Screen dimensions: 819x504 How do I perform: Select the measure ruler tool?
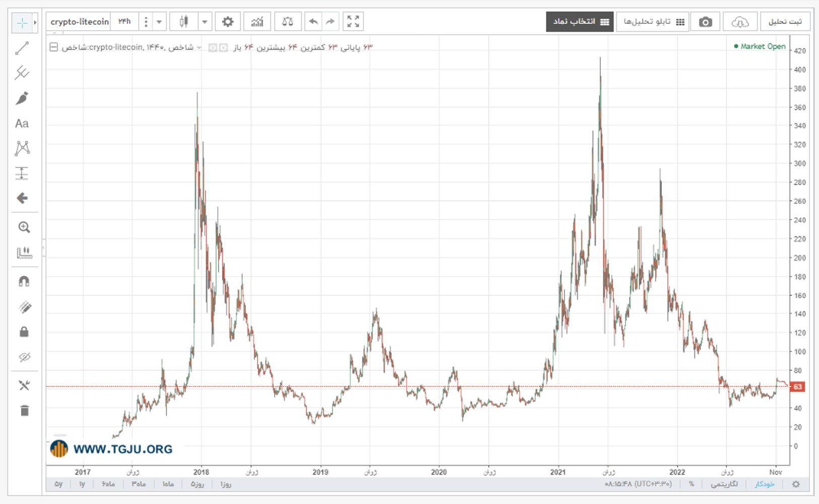coord(24,253)
